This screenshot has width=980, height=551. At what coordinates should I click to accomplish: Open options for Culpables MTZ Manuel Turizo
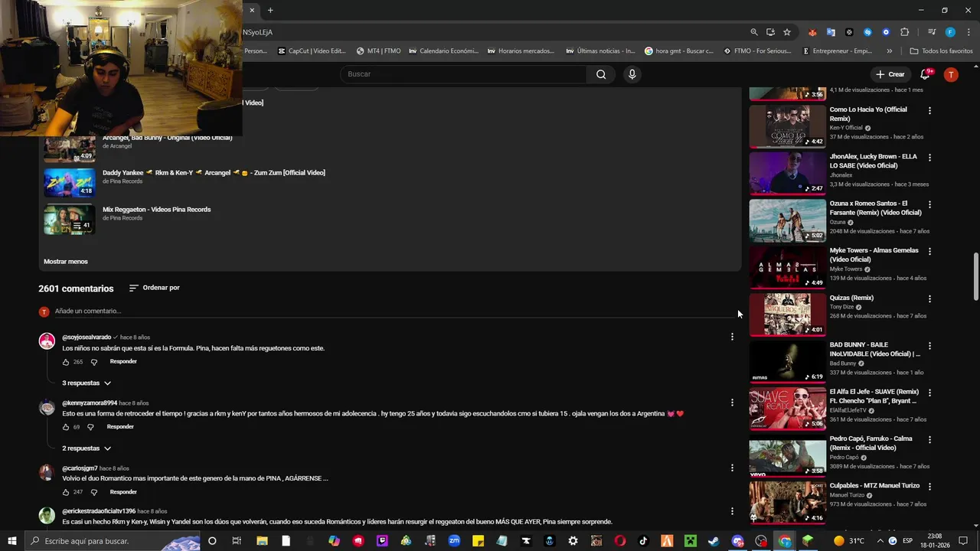[x=929, y=487]
